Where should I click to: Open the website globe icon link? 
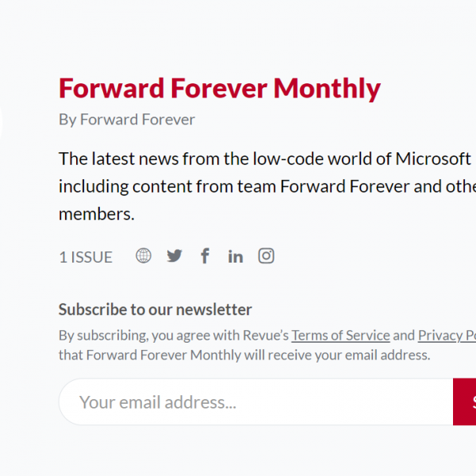144,255
